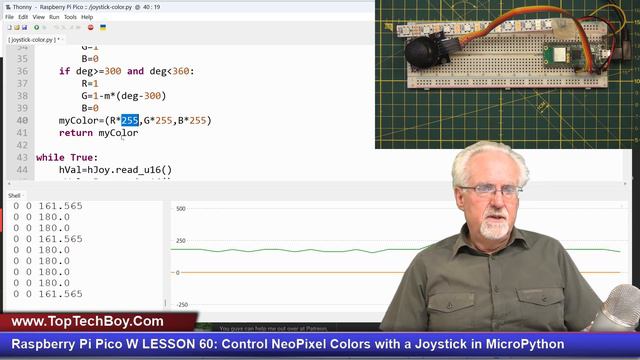Click the Resume toolbar icon

pos(78,27)
